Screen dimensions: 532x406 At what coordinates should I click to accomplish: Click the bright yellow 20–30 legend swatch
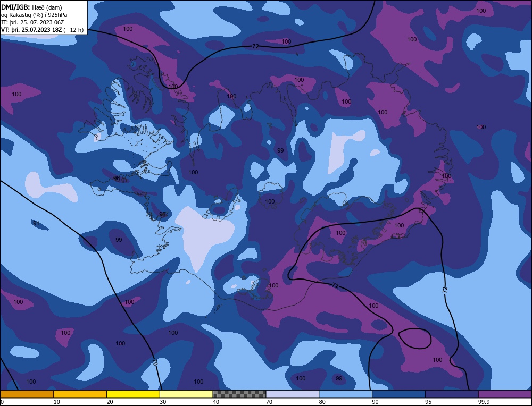click(133, 394)
